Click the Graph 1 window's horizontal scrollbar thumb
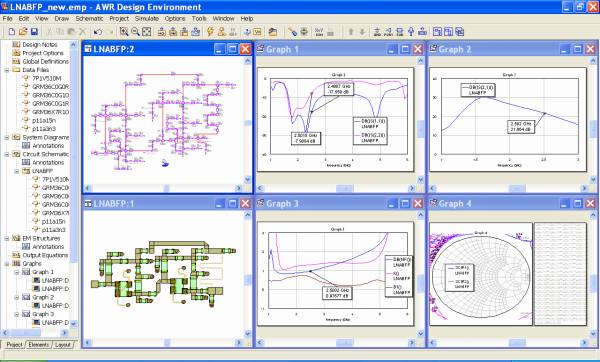The image size is (600, 362). [x=344, y=188]
